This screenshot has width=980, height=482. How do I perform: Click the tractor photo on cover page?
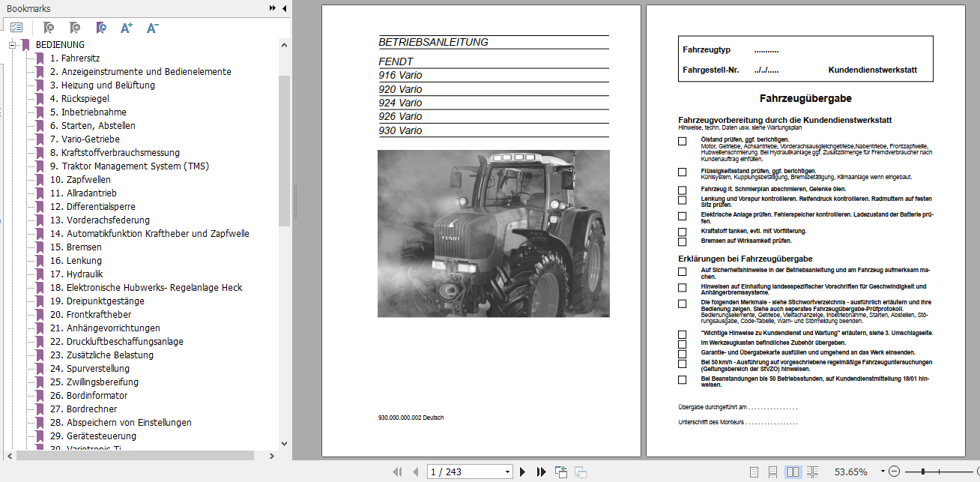(x=493, y=233)
